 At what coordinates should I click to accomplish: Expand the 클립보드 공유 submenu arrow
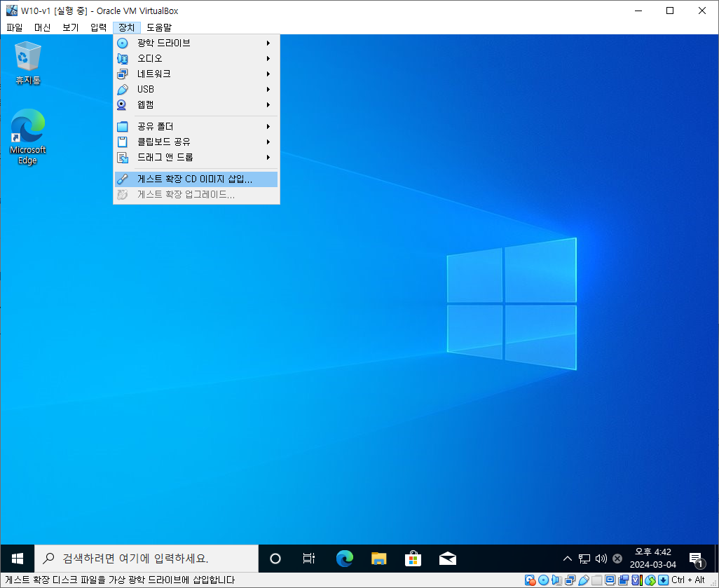[268, 142]
